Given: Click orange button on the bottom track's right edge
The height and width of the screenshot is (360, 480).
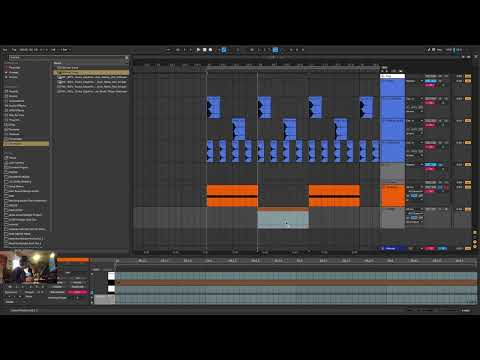Looking at the screenshot, I should [x=468, y=209].
